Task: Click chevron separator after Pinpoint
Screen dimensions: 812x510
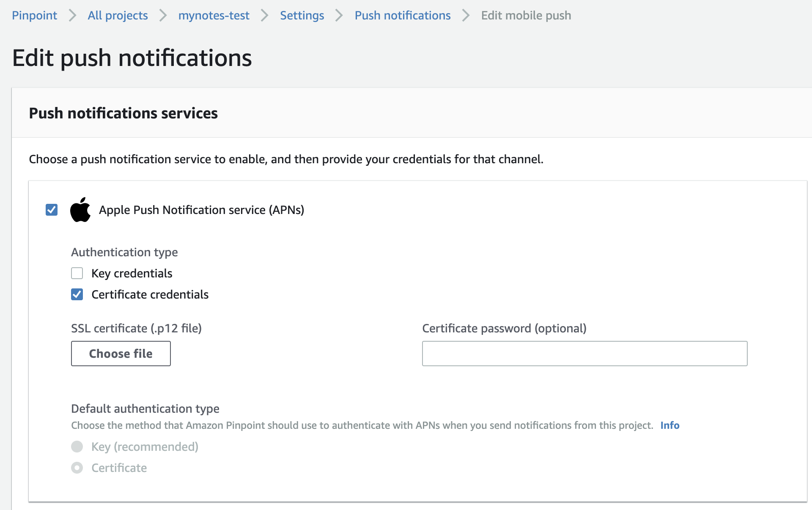Action: point(73,16)
